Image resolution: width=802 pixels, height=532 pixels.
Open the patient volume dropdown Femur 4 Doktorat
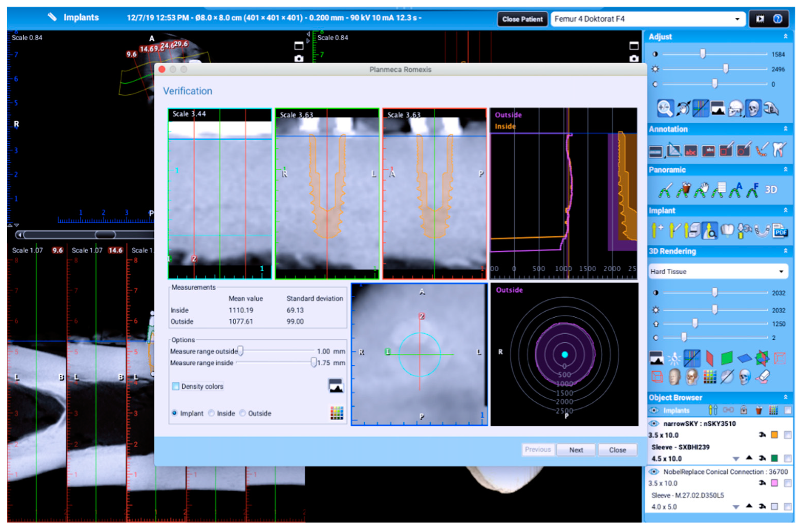pos(648,19)
